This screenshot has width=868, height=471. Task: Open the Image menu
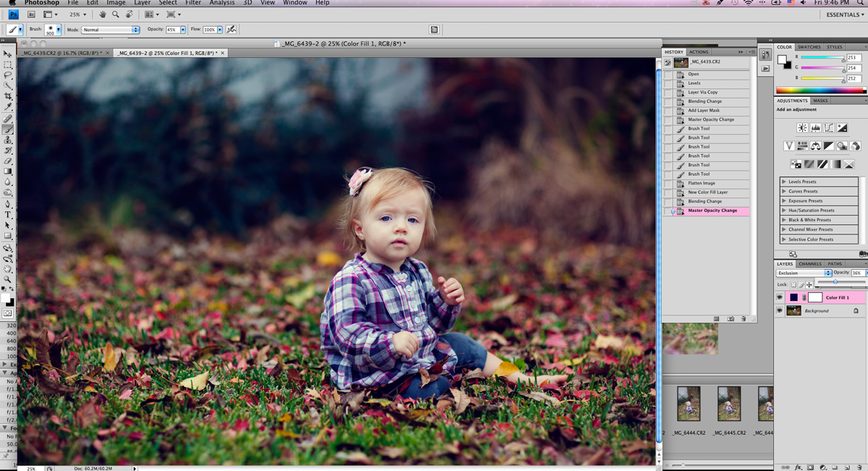pyautogui.click(x=116, y=3)
